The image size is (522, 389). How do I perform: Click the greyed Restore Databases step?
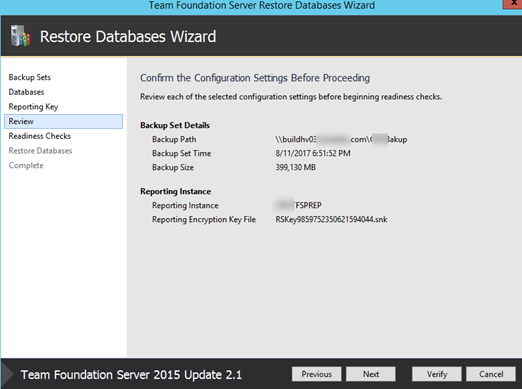[x=40, y=151]
